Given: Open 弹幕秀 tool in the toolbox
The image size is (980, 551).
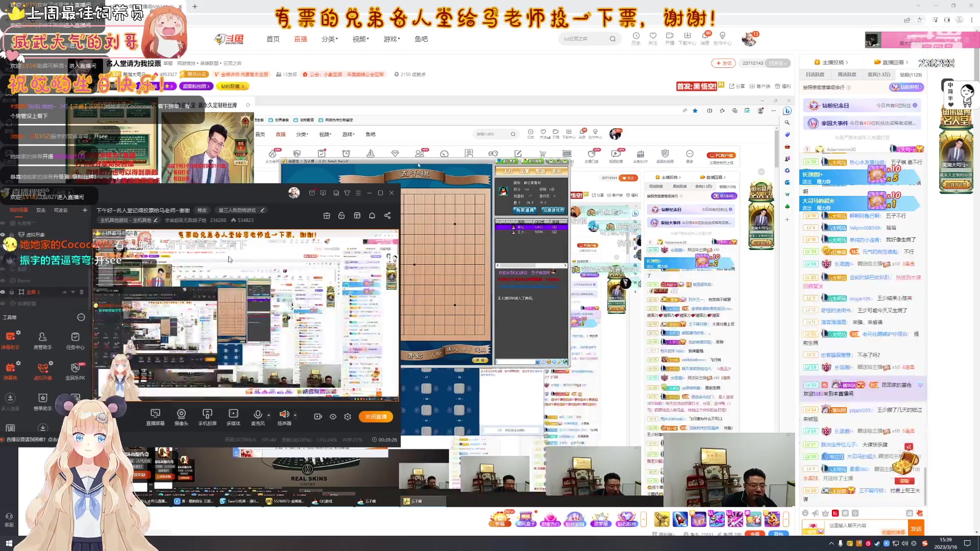Looking at the screenshot, I should click(11, 371).
